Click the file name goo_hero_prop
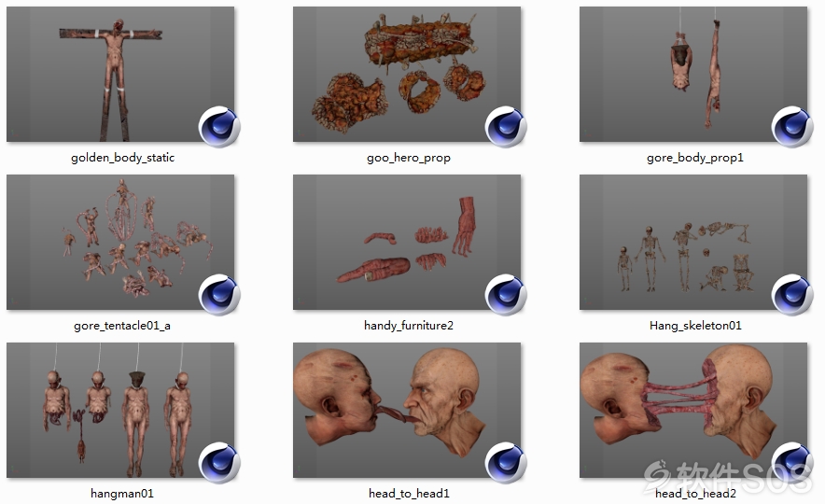Image resolution: width=825 pixels, height=504 pixels. point(409,158)
